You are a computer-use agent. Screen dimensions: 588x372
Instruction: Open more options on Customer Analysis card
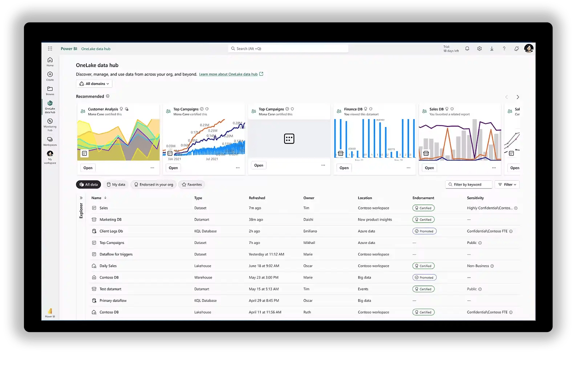153,168
